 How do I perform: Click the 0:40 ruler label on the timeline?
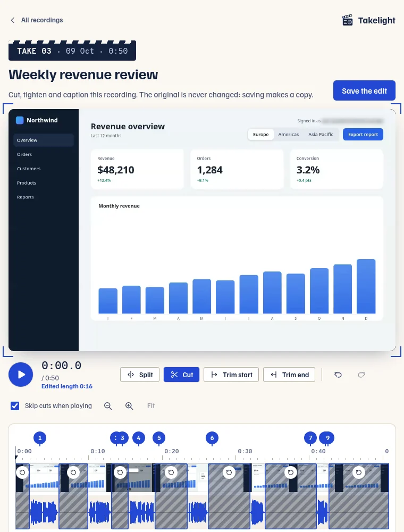(318, 451)
